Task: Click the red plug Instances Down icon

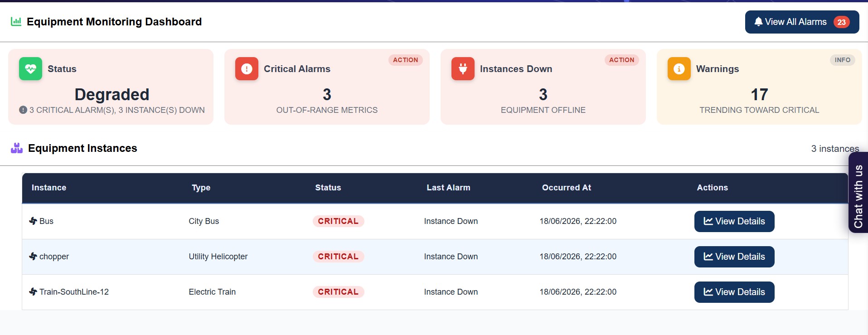Action: point(463,69)
